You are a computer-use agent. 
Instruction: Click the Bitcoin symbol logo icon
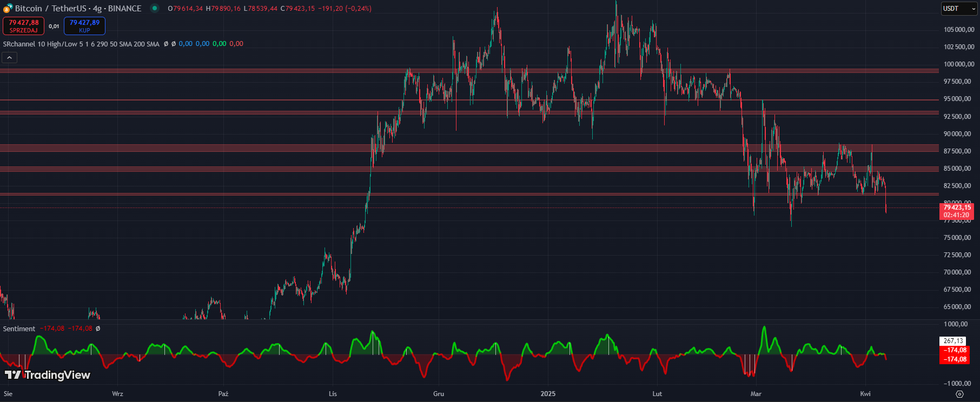[x=8, y=8]
